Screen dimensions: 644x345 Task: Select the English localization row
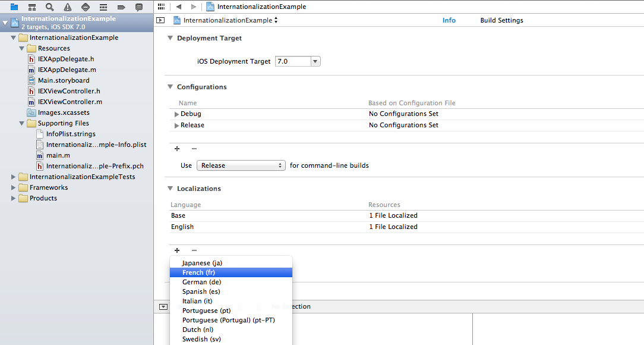[406, 227]
